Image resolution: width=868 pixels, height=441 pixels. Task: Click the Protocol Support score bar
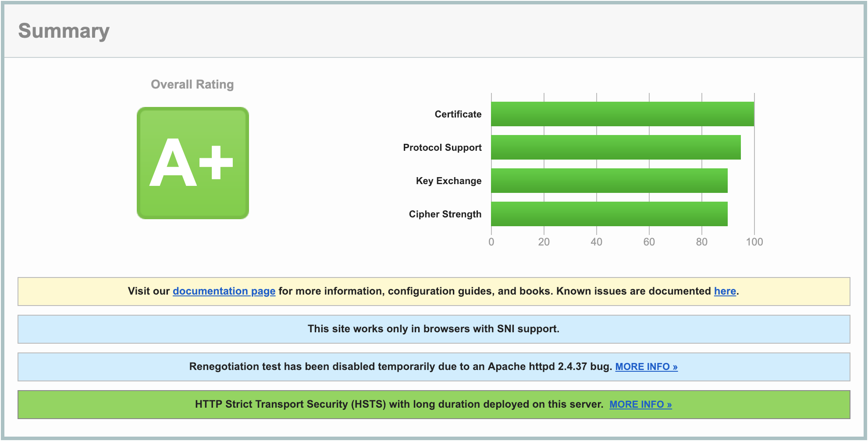(616, 147)
